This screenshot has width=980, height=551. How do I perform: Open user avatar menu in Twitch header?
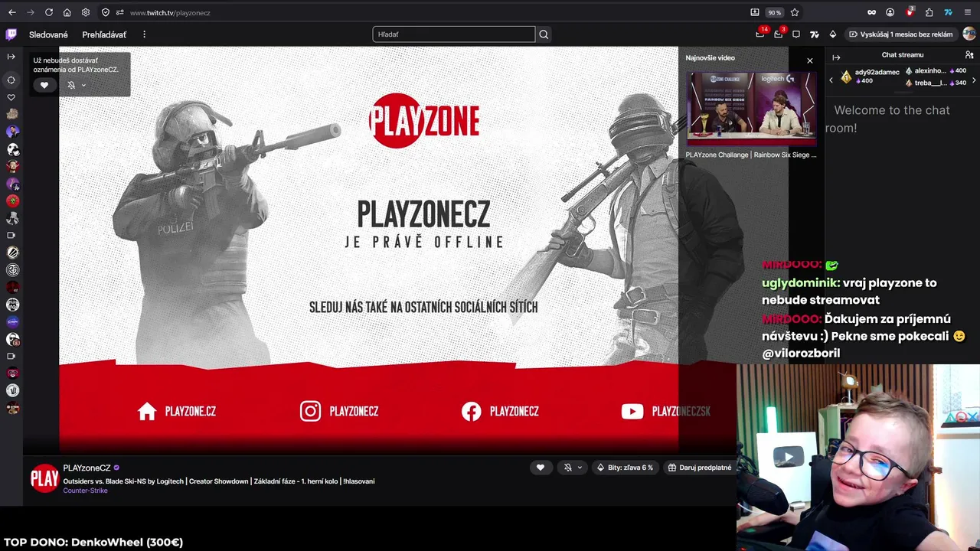pyautogui.click(x=969, y=34)
